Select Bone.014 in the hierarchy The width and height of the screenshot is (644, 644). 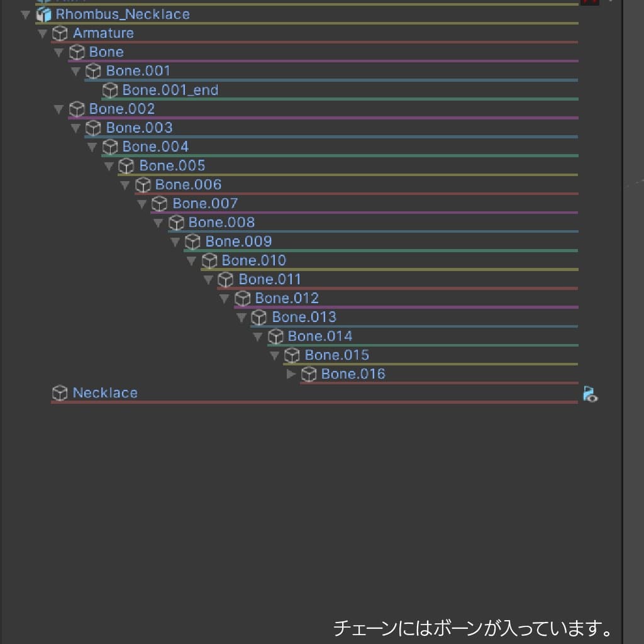pos(321,336)
